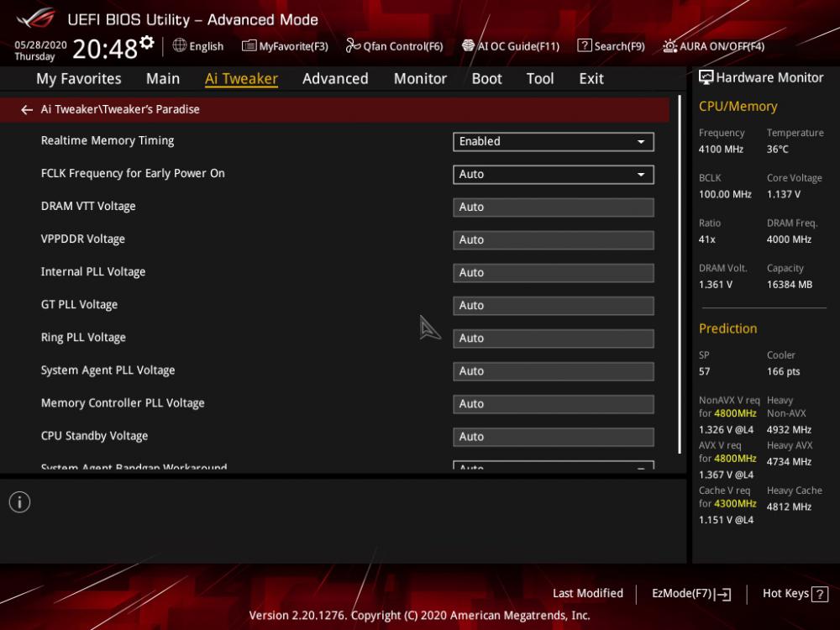Viewport: 840px width, 630px height.
Task: Click the 1.361 V DRAM voltage value
Action: click(715, 285)
